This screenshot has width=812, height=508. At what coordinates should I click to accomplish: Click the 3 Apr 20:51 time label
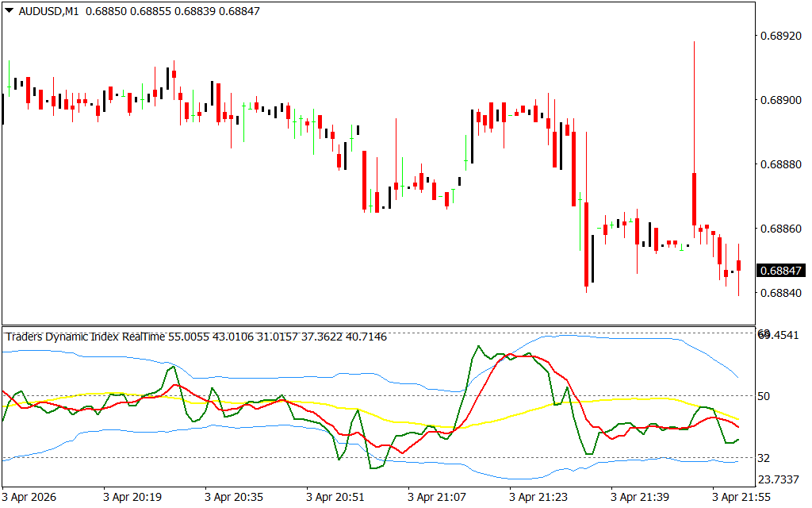(336, 497)
